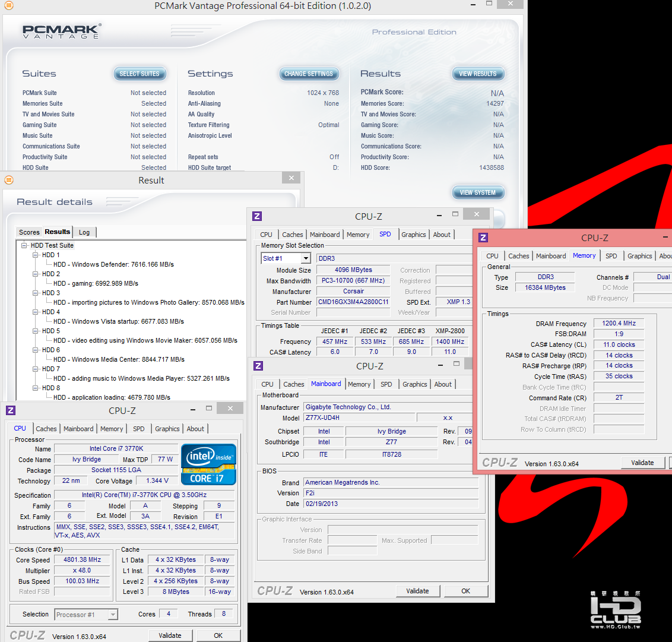Image resolution: width=672 pixels, height=642 pixels.
Task: Click OK in the Mainboard CPU-Z window
Action: click(466, 591)
